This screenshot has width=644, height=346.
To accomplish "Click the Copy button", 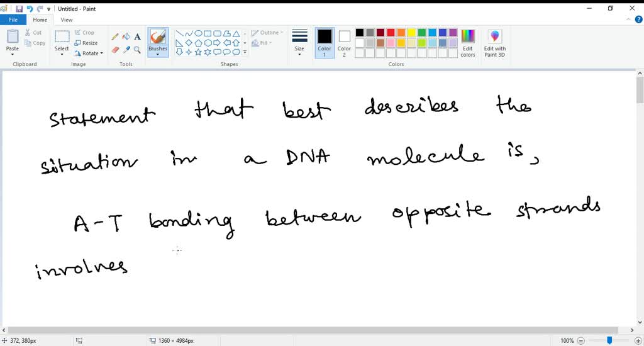I will coord(35,43).
